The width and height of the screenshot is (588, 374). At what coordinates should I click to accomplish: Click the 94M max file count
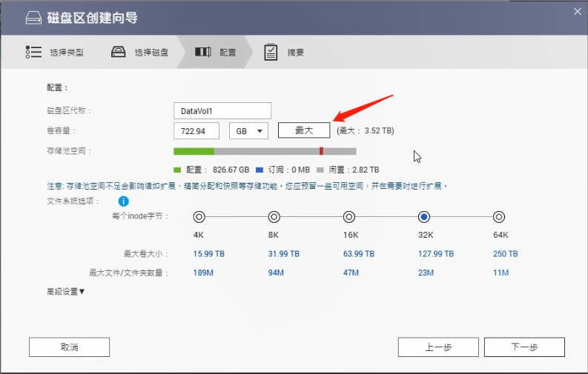[276, 273]
